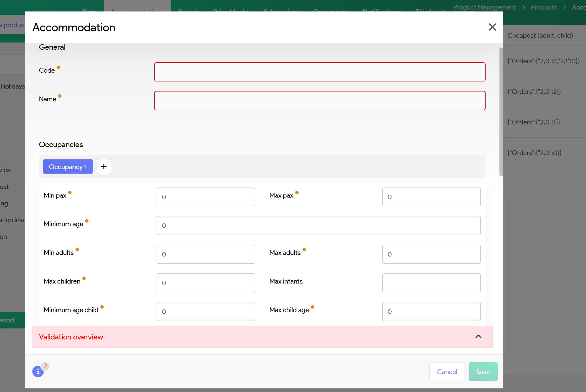Click the blue info icon with badge
The height and width of the screenshot is (392, 586).
point(38,371)
